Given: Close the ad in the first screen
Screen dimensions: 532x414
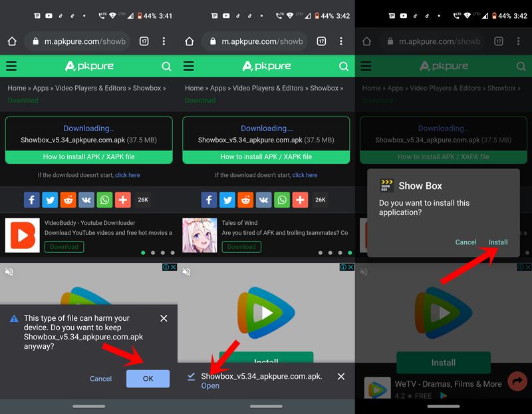Looking at the screenshot, I should pos(174,268).
